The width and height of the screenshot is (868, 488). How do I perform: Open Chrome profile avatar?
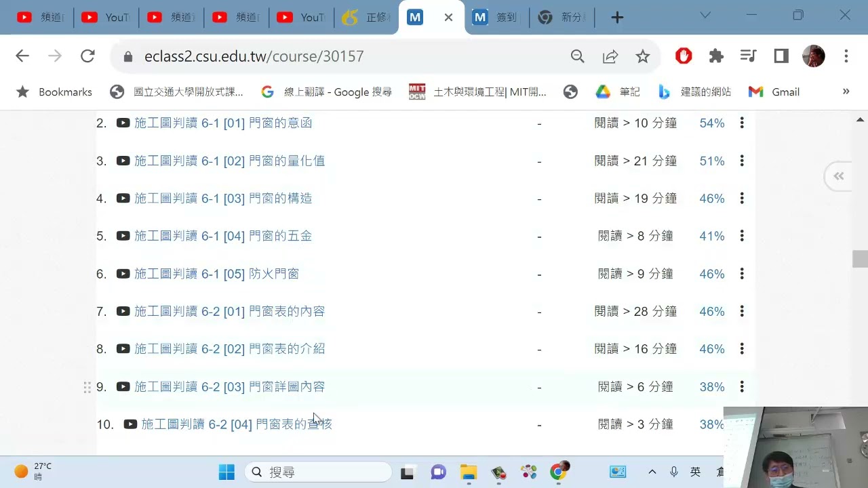click(814, 56)
